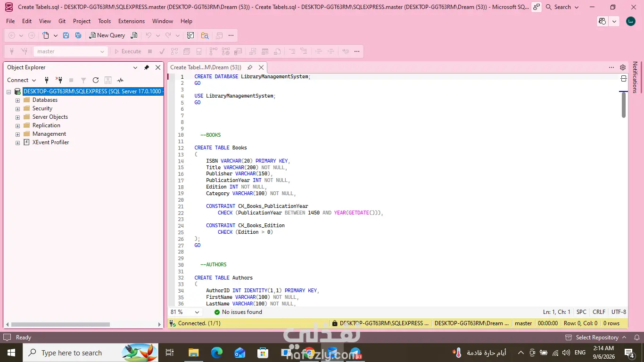
Task: Open the 81 % zoom dropdown
Action: tap(186, 312)
